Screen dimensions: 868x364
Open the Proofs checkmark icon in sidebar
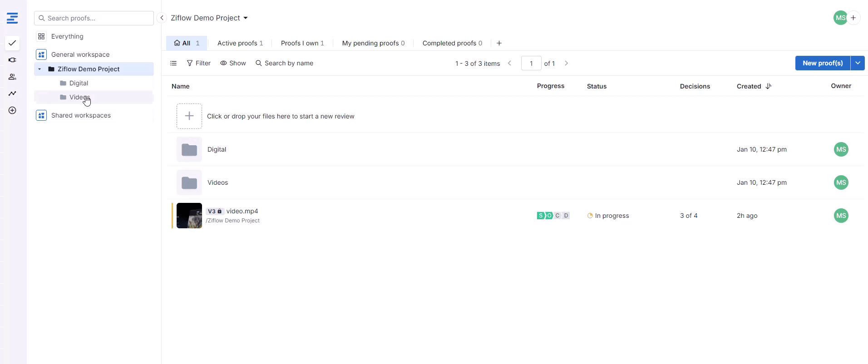[x=12, y=43]
